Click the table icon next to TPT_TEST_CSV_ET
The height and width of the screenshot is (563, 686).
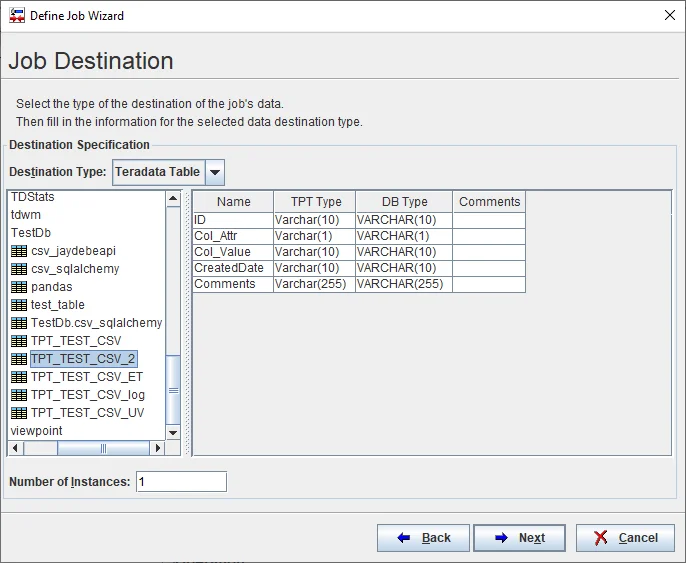click(18, 377)
